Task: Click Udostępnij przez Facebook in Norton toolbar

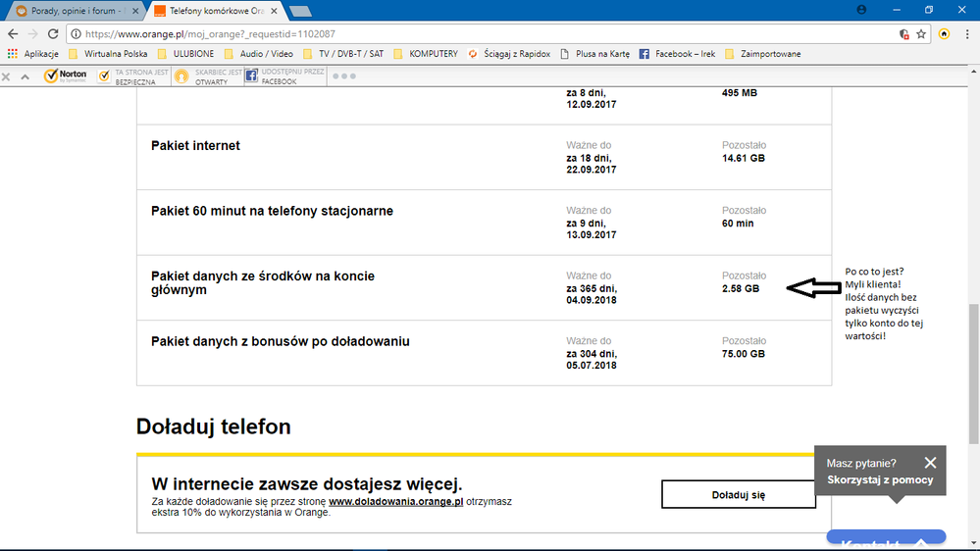Action: click(x=285, y=76)
